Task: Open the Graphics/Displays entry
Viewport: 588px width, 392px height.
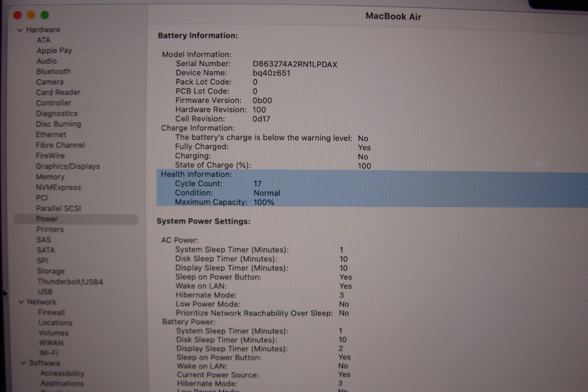Action: tap(68, 166)
